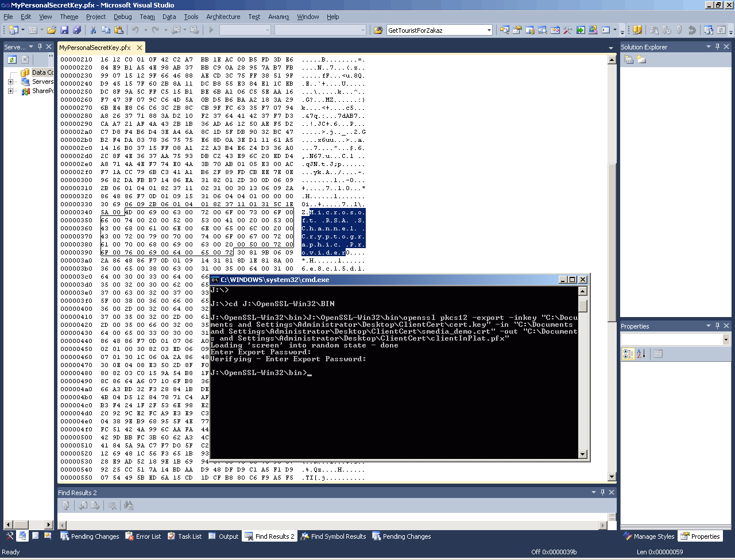Click the Navigate Backward toolbar icon

176,30
